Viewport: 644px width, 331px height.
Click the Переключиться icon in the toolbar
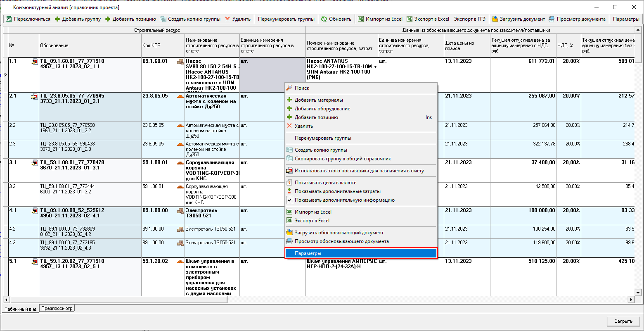pyautogui.click(x=9, y=19)
